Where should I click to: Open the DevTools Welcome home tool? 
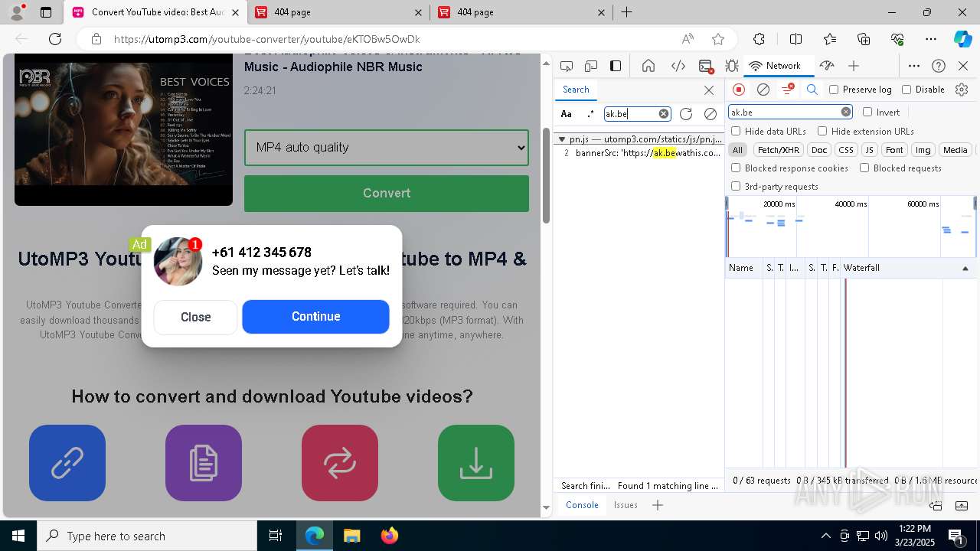point(648,66)
